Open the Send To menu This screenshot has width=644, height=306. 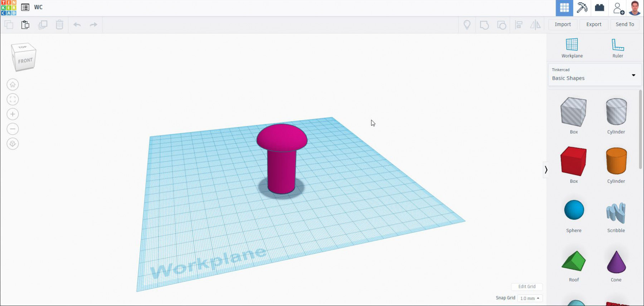(625, 24)
